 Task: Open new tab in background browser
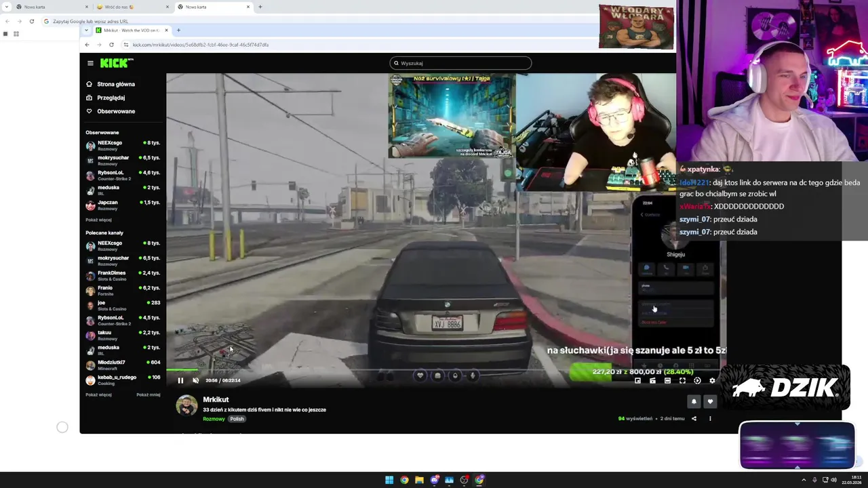coord(260,7)
